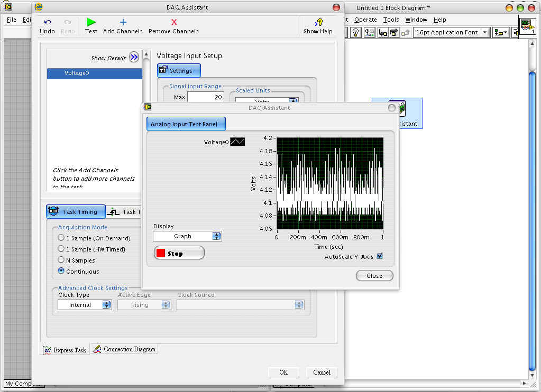Open the Operate menu
Viewport: 541px width, 392px height.
pos(365,20)
